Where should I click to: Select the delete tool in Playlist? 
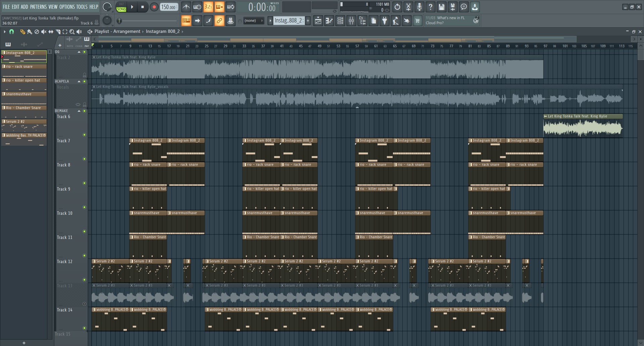[x=37, y=32]
